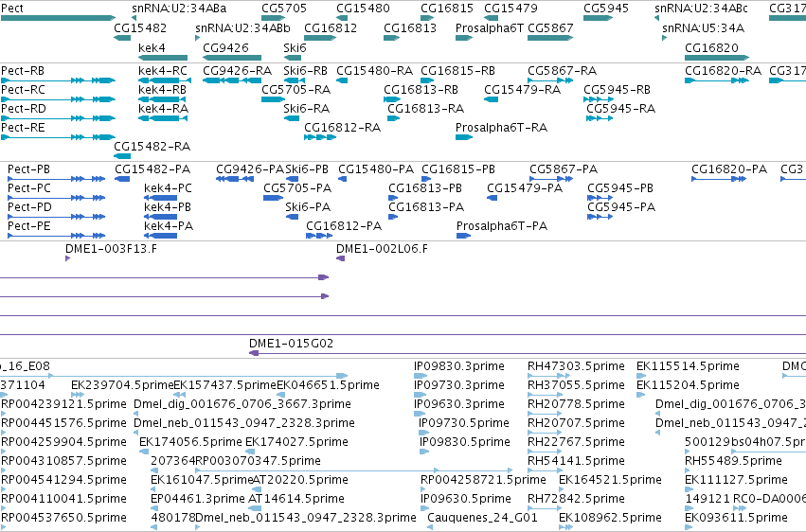Click the kek4-PC protein label
This screenshot has height=532, width=806.
coord(168,188)
